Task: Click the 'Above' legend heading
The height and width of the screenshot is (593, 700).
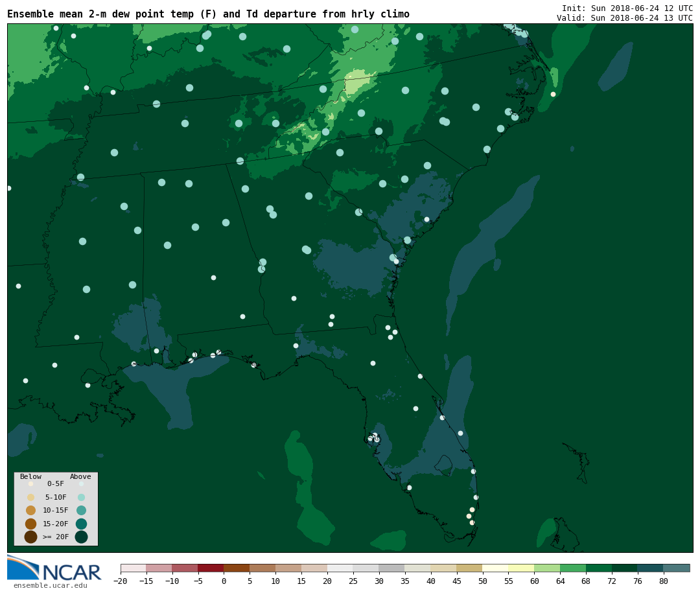Action: (80, 476)
